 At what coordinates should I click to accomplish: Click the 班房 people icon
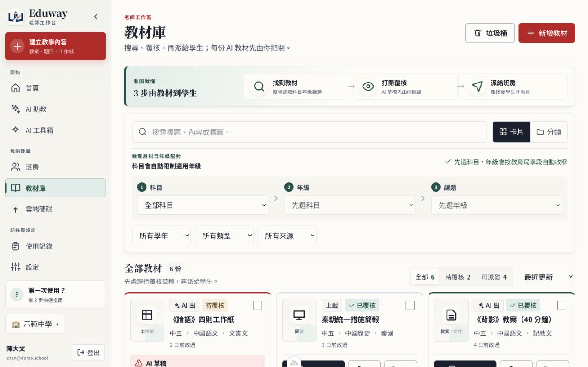coord(16,167)
